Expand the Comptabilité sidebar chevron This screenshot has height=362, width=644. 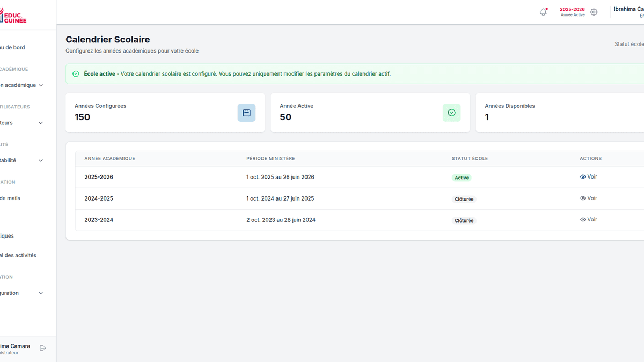tap(41, 160)
